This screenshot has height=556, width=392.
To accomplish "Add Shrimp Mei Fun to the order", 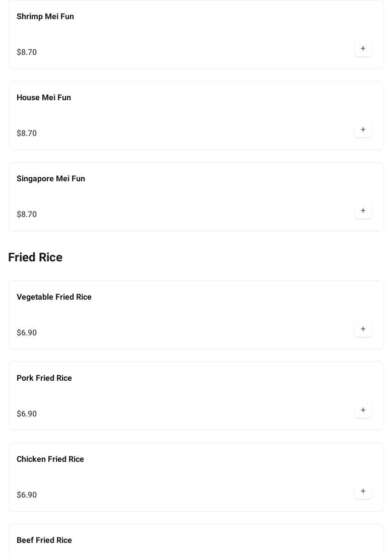I will click(363, 49).
